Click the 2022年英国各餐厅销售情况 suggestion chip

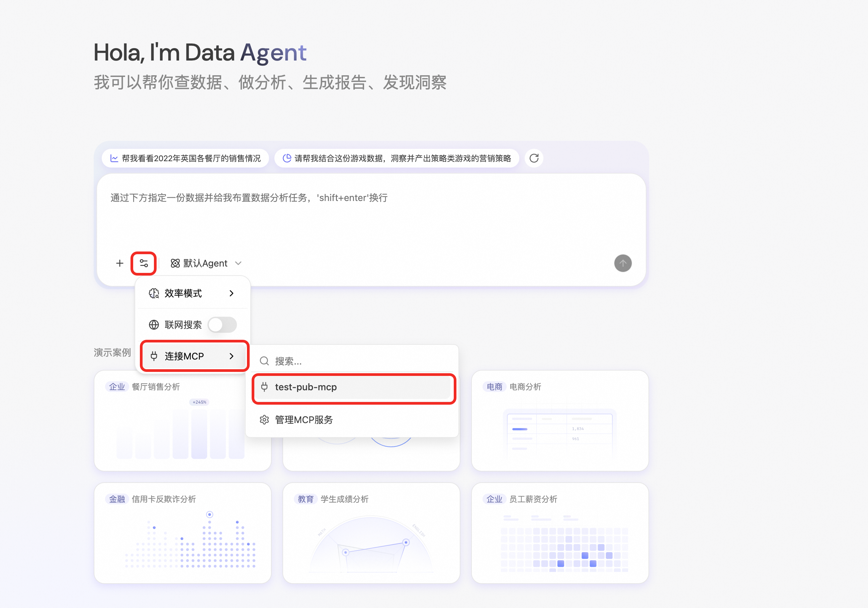coord(185,158)
